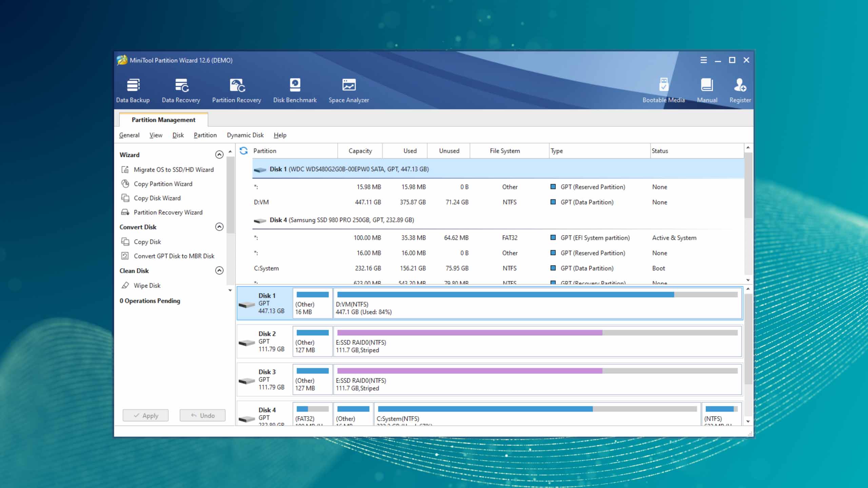Select Disk 2 drive icon in disk map
The image size is (868, 488).
(x=246, y=343)
